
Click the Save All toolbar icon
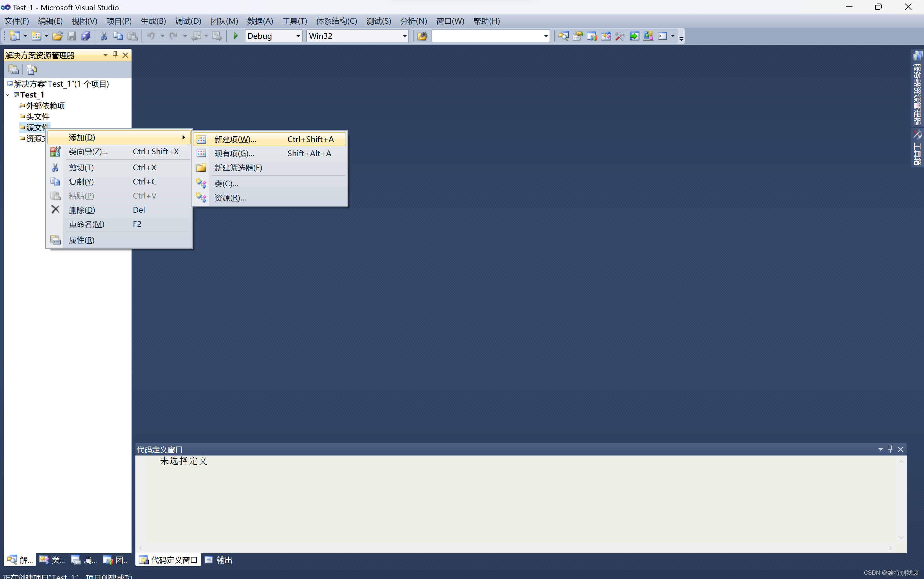86,36
